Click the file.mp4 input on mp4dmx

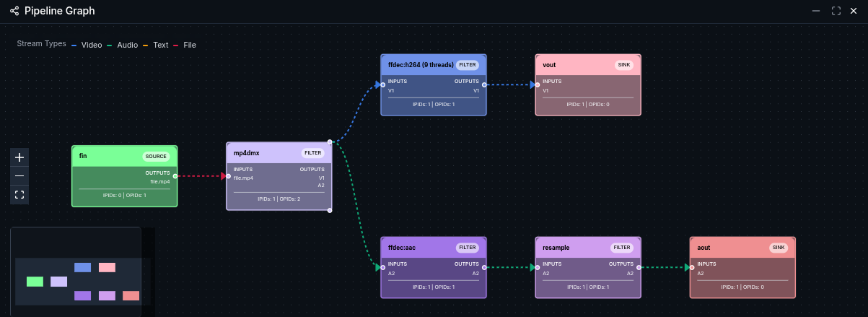pyautogui.click(x=243, y=178)
